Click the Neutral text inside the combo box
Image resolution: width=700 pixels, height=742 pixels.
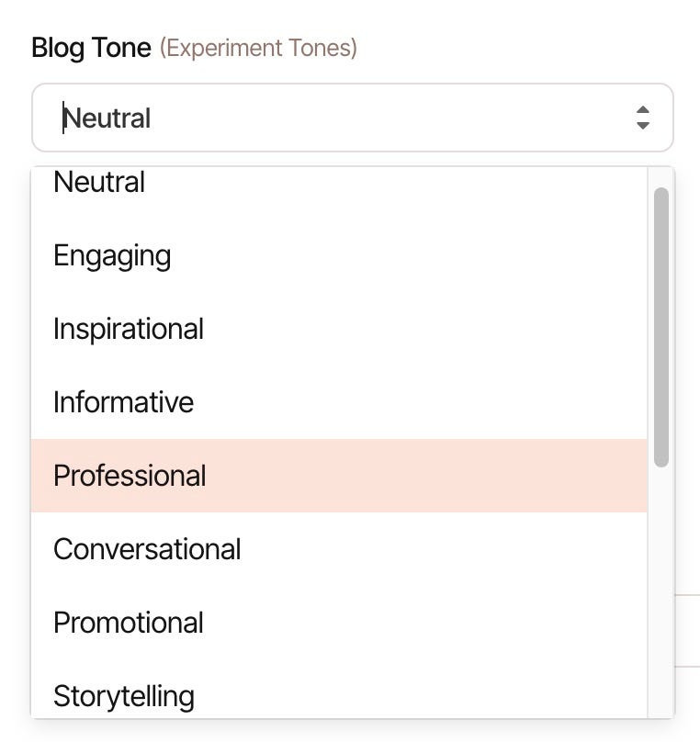[107, 118]
